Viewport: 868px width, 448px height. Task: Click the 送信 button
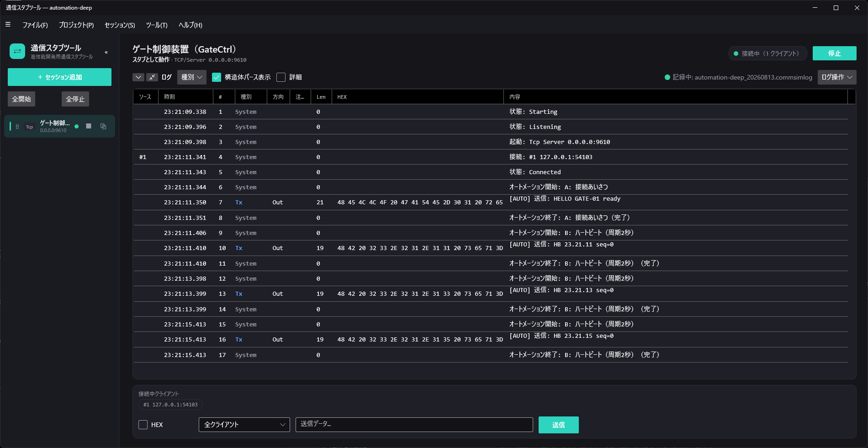tap(558, 425)
